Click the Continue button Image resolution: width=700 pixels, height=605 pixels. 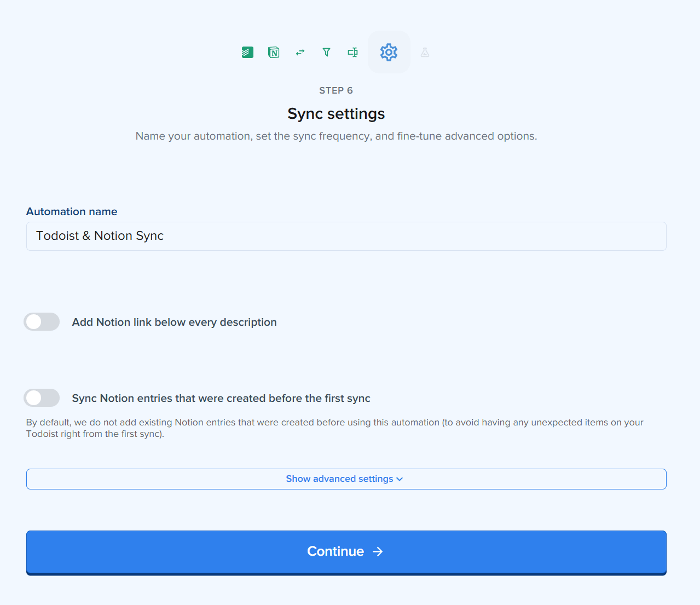point(346,552)
